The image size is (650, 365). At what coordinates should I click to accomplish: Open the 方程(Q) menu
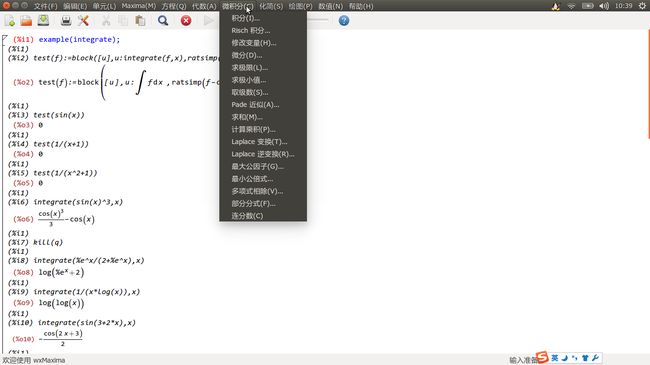174,6
